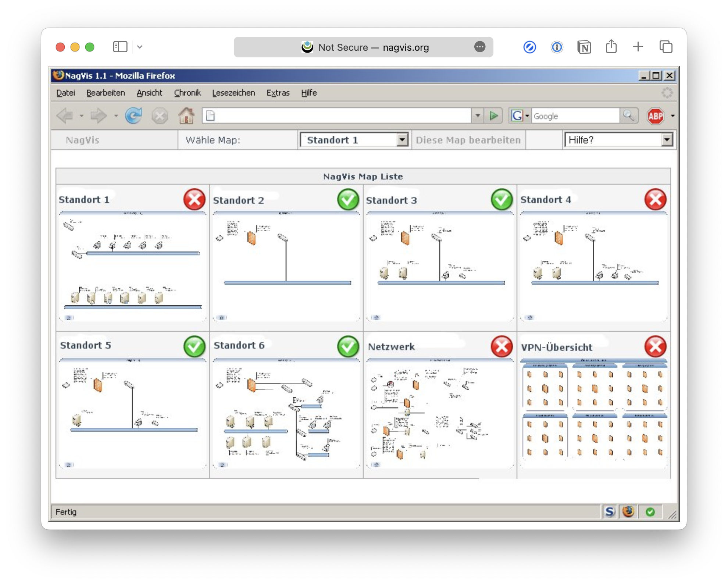Open the Firefox home page via the Home icon
The height and width of the screenshot is (584, 728).
pyautogui.click(x=187, y=116)
